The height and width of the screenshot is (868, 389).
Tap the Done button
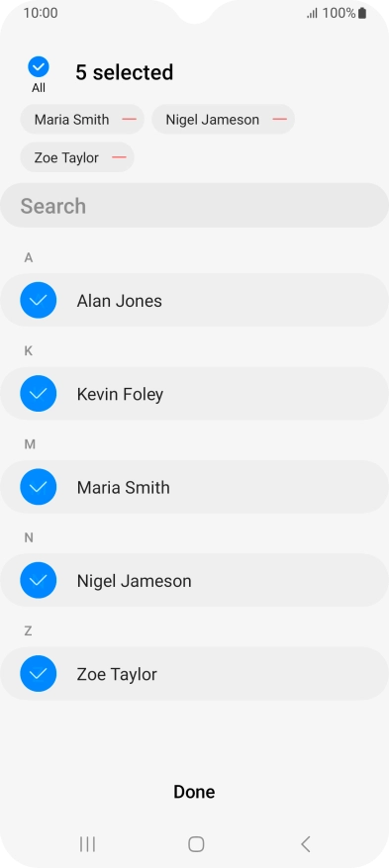click(x=194, y=792)
